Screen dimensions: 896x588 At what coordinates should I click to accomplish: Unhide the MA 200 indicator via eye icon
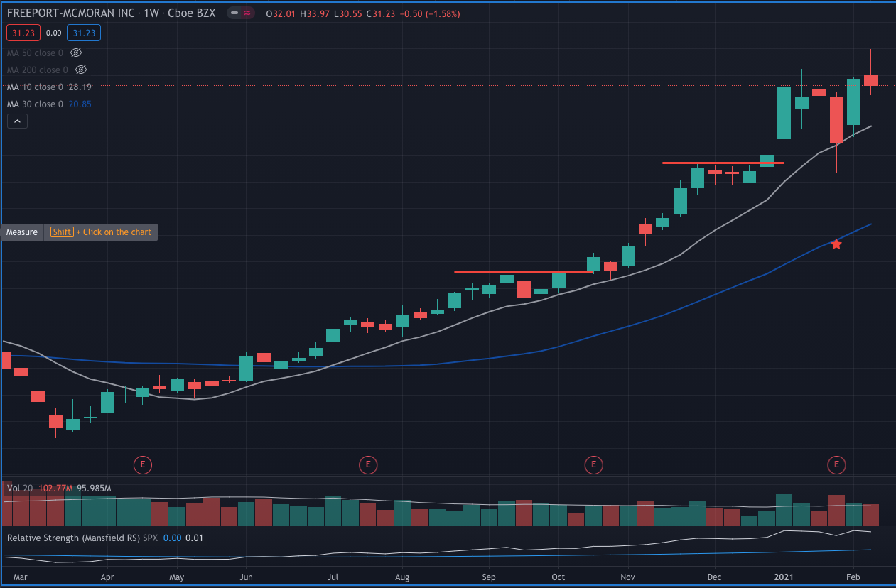point(81,70)
